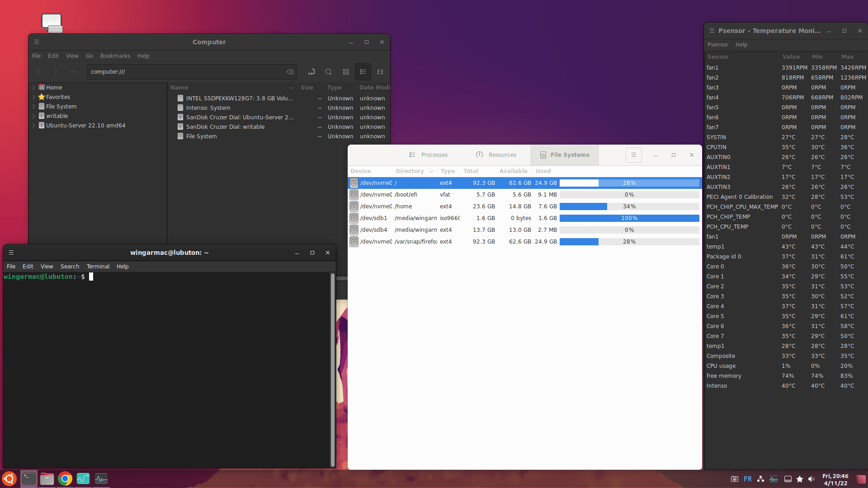Image resolution: width=868 pixels, height=488 pixels.
Task: Expand Ubuntu-Server 22.10 amd64 tree node
Action: (34, 126)
